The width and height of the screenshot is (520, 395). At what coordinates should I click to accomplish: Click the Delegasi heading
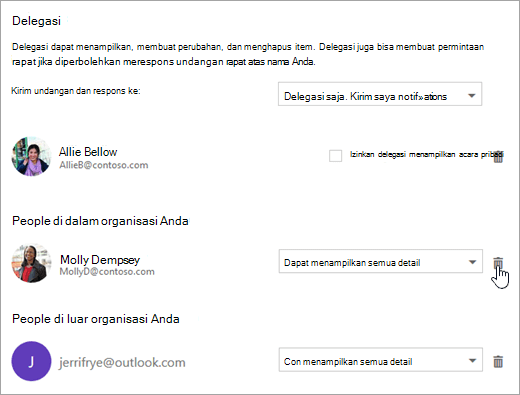(37, 21)
